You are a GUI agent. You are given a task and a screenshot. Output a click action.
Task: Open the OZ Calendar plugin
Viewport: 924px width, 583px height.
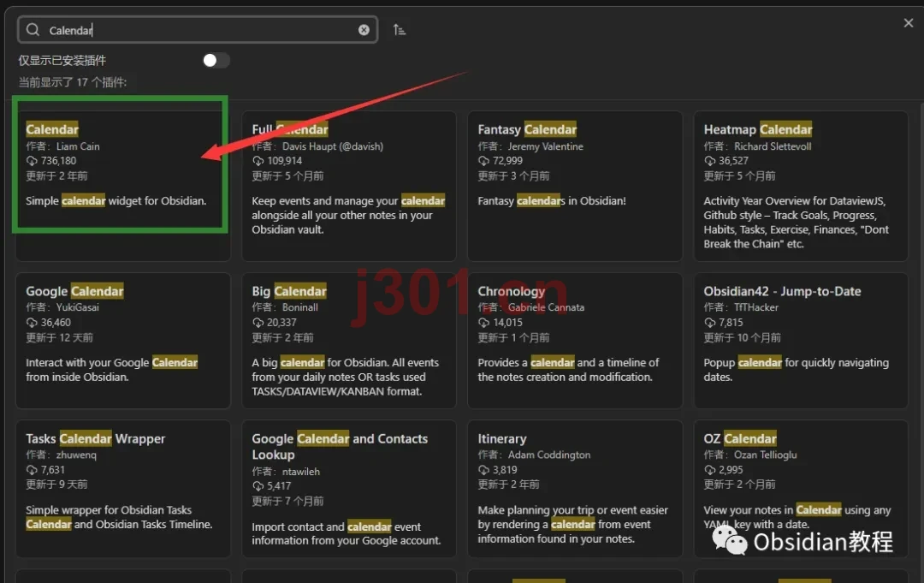(x=801, y=488)
